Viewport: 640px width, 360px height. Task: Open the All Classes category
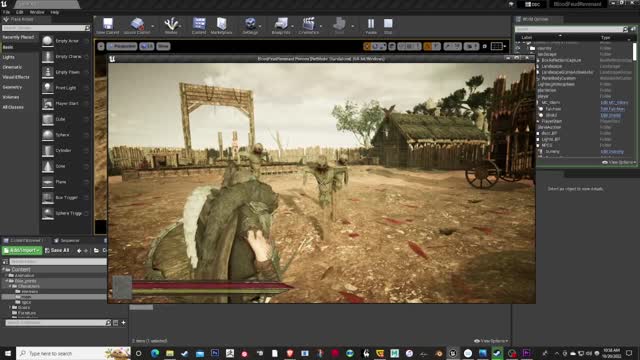click(13, 107)
